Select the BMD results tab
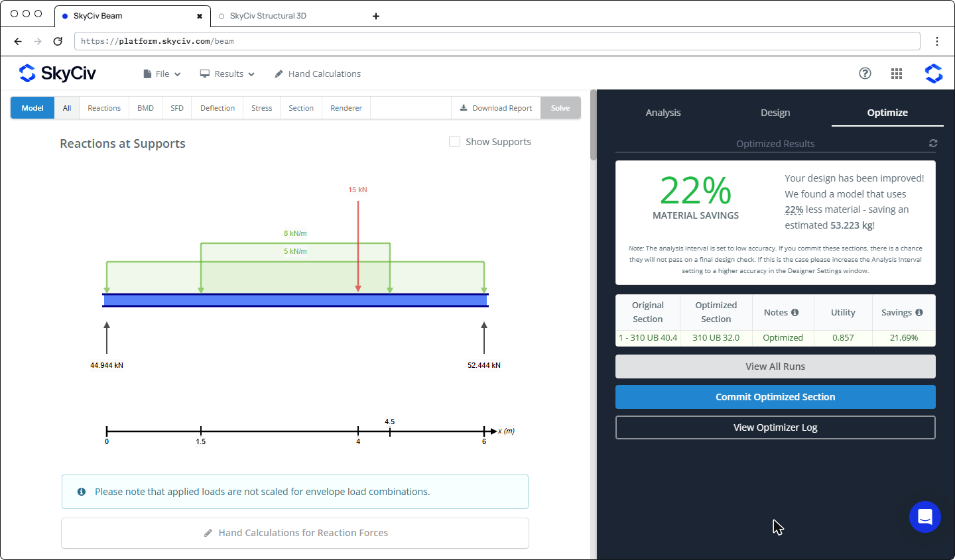The image size is (955, 560). (145, 108)
